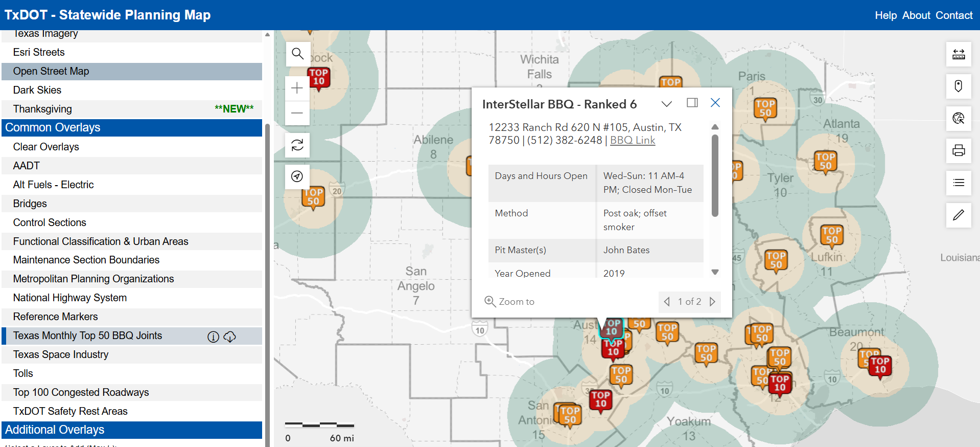Download Texas Monthly Top 50 BBQ layer
The width and height of the screenshot is (980, 447).
230,337
